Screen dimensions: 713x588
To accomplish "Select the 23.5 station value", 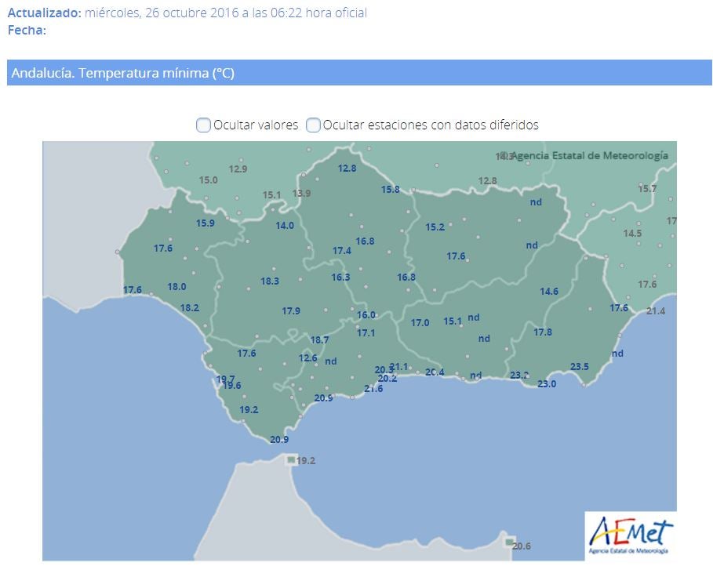I will click(x=580, y=367).
